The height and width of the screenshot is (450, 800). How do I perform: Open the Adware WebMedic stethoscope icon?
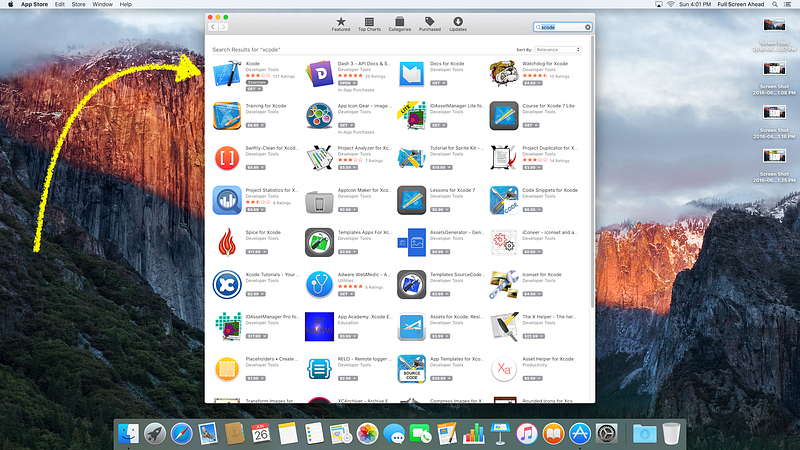coord(319,285)
